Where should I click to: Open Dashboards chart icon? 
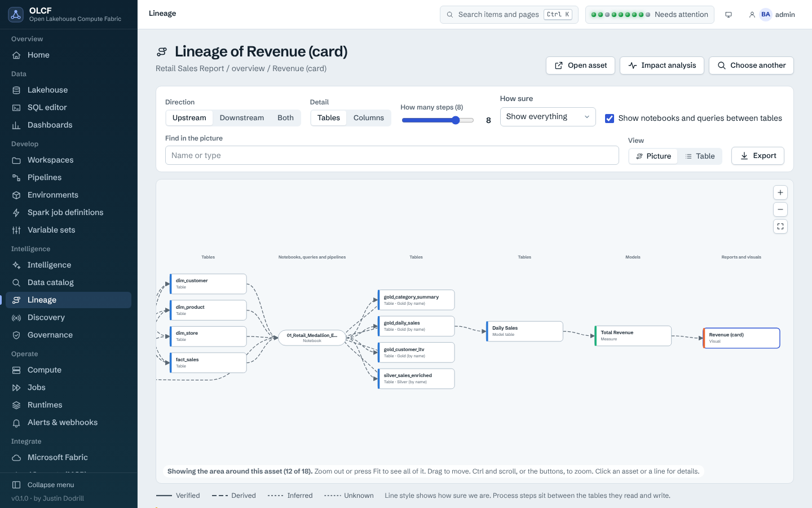16,125
